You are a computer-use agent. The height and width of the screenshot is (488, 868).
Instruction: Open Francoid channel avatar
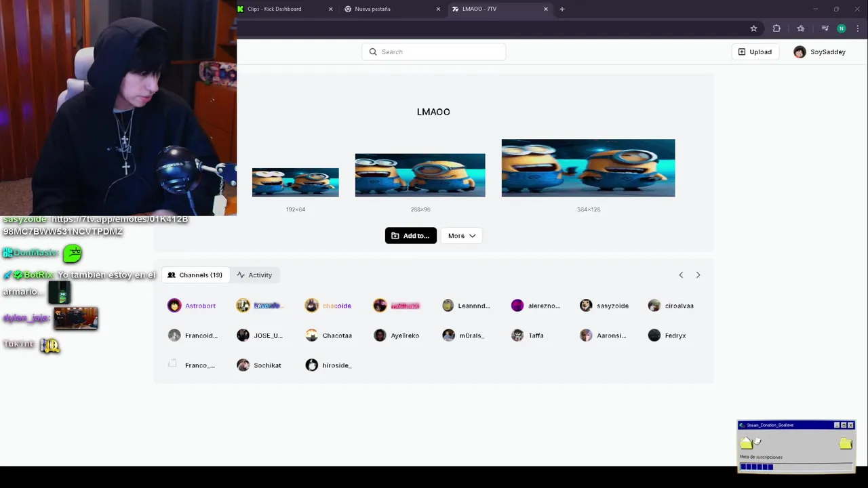[174, 335]
